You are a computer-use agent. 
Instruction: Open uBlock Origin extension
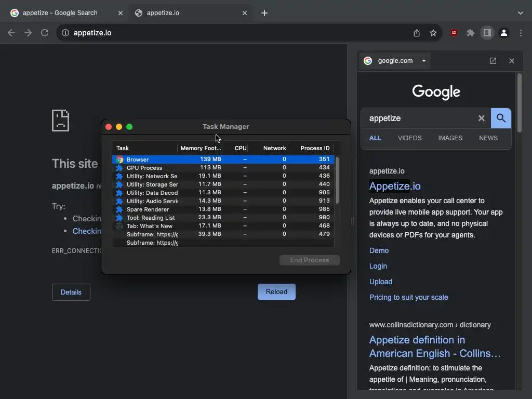454,33
